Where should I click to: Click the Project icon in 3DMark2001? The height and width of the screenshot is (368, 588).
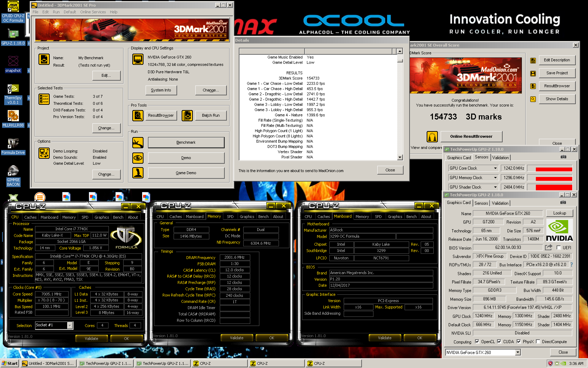[x=44, y=59]
